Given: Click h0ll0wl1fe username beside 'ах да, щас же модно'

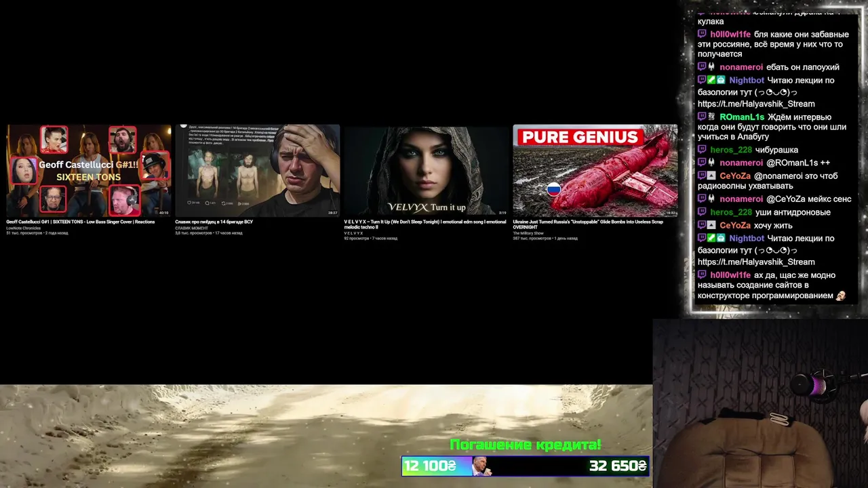Looking at the screenshot, I should [x=730, y=275].
